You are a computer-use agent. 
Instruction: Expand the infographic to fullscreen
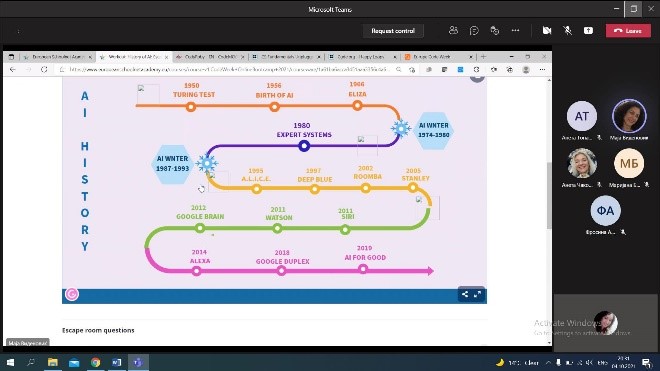[x=477, y=294]
